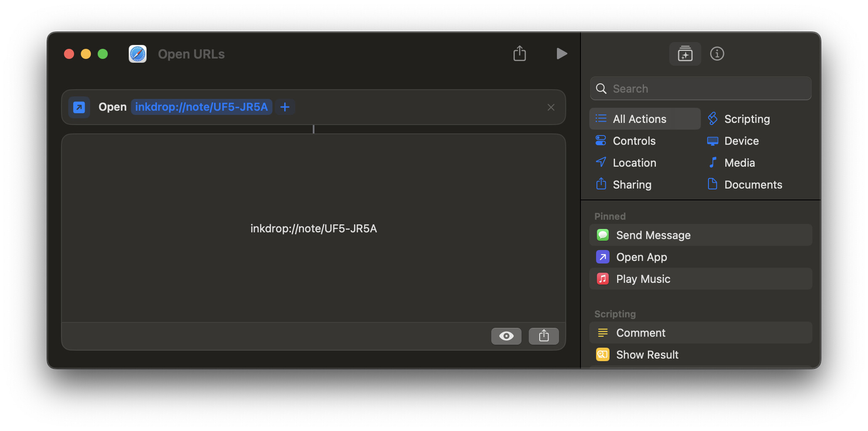Screen dimensions: 868x431
Task: Add the Send Message action
Action: 700,235
